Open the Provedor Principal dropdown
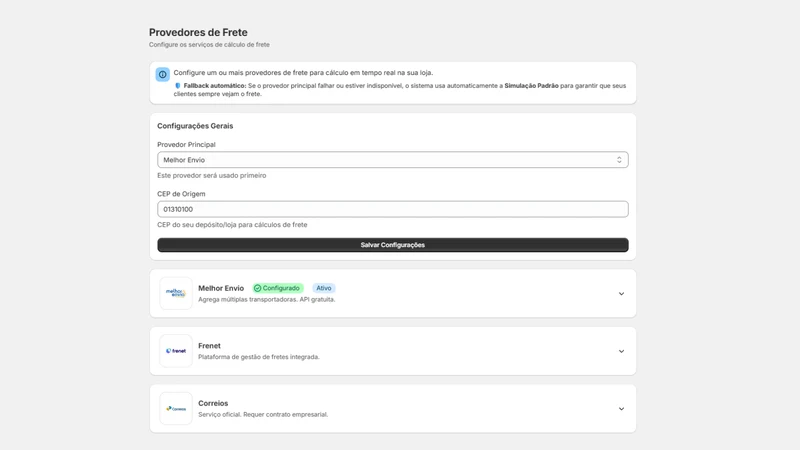This screenshot has height=450, width=800. tap(393, 160)
